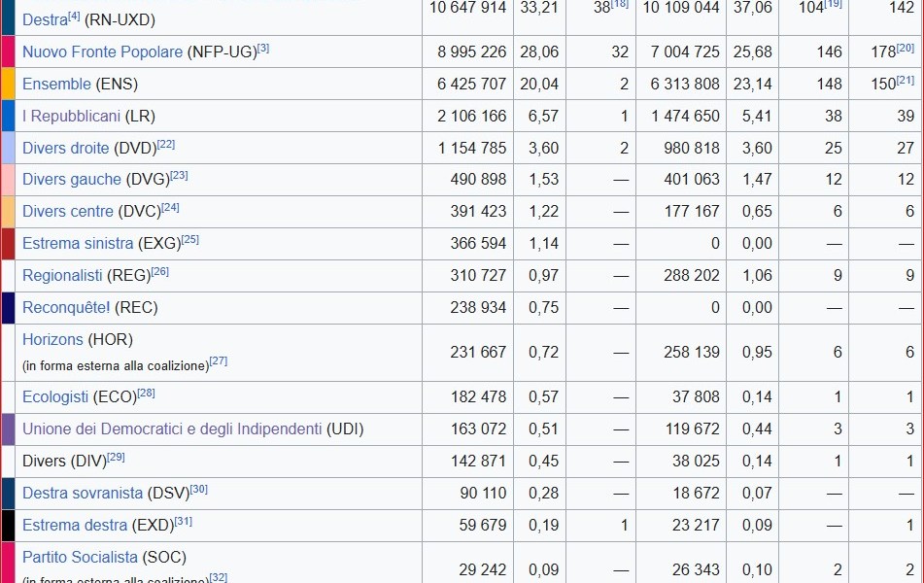This screenshot has width=924, height=583.
Task: Follow the Divers droite link
Action: (x=65, y=149)
